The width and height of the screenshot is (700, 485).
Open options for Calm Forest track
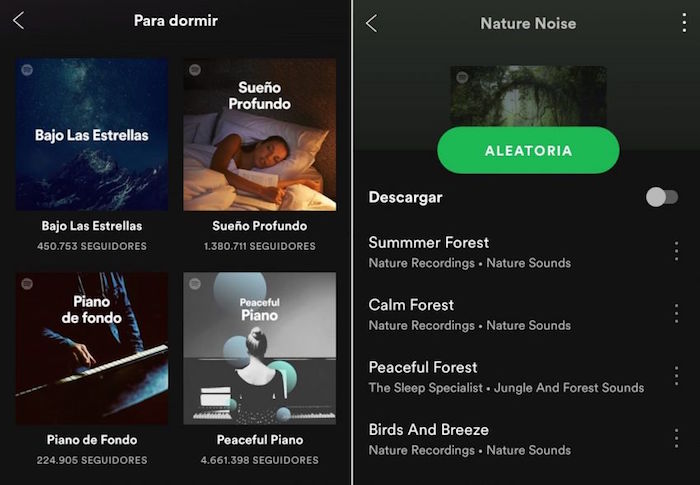click(x=676, y=314)
